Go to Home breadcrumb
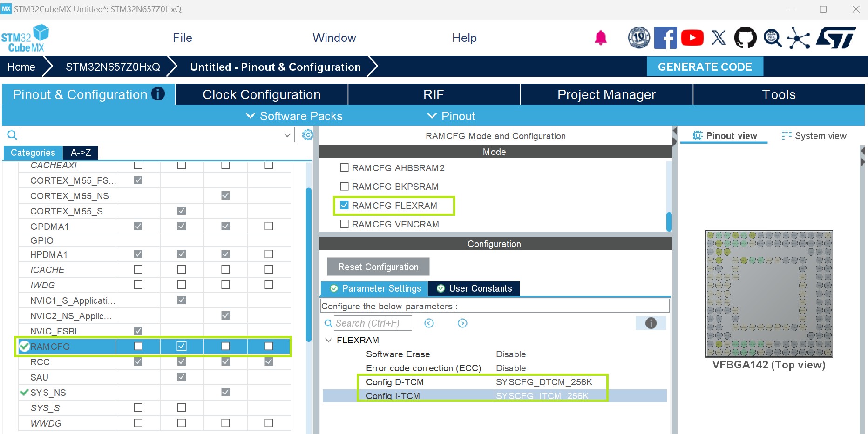This screenshot has height=434, width=868. [x=21, y=67]
